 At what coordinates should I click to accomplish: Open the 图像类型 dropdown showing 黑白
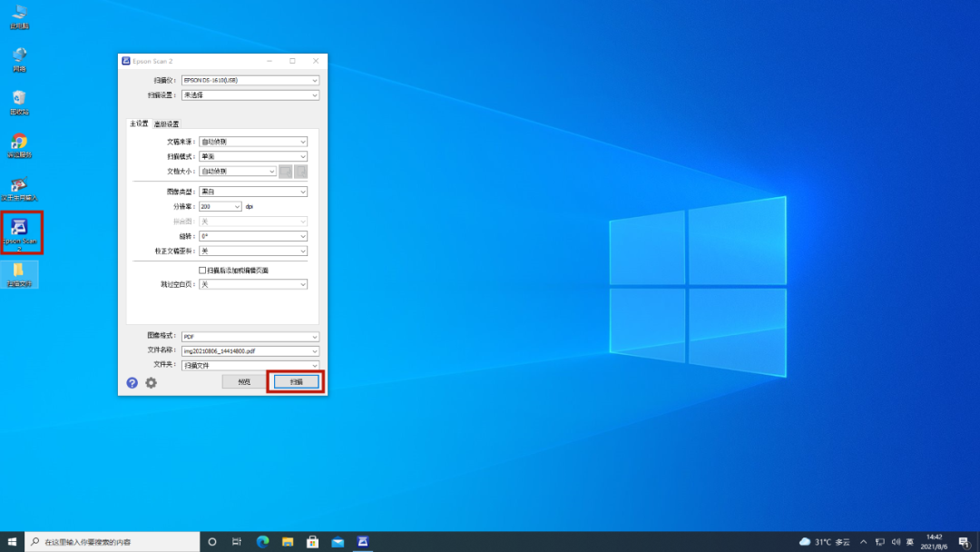252,192
